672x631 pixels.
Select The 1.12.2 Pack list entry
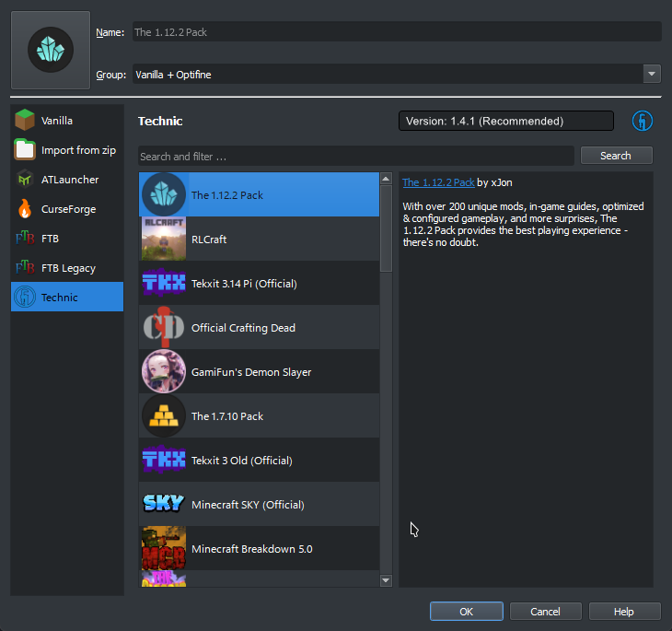click(x=259, y=194)
